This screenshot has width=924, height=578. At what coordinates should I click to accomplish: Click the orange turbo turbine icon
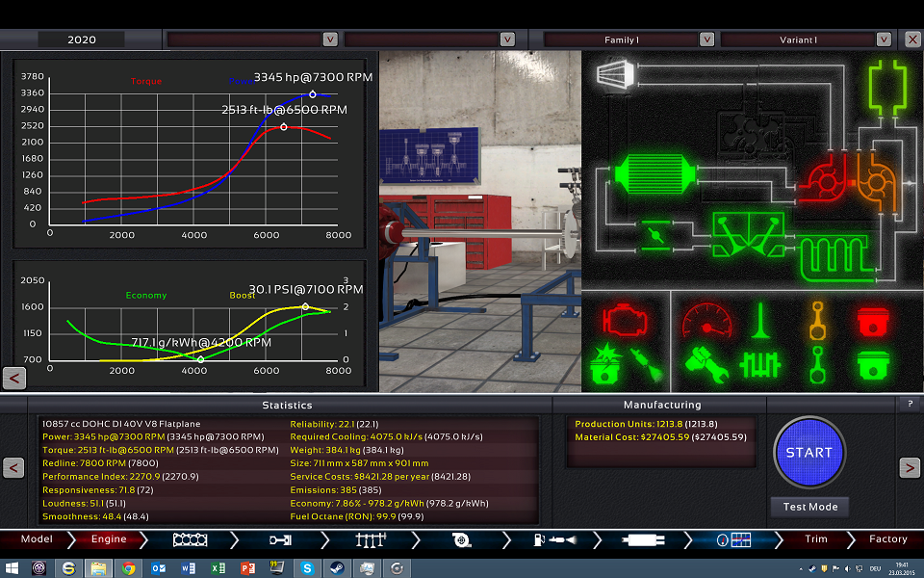click(x=878, y=182)
